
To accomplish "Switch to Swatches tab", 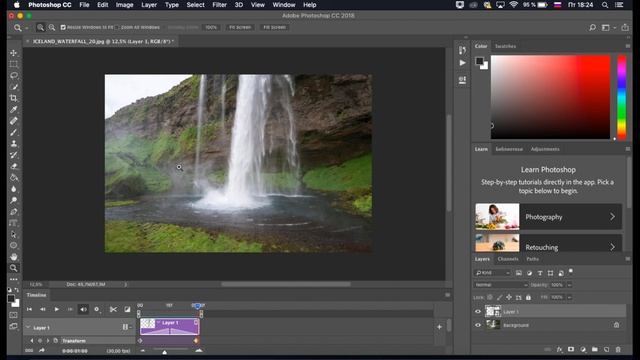I will click(505, 46).
